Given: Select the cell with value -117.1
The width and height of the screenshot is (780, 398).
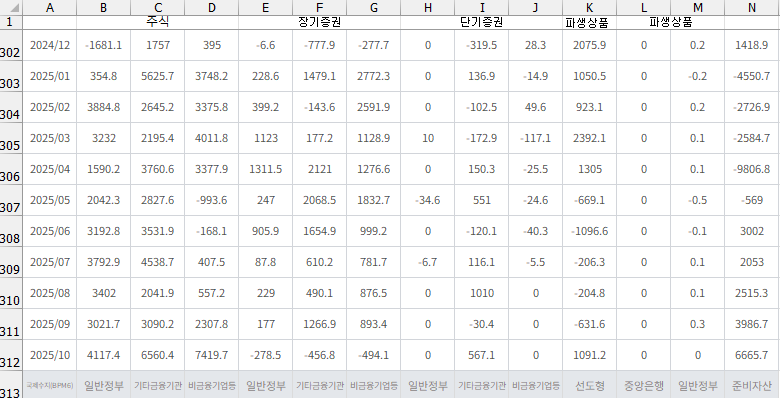Looking at the screenshot, I should point(535,138).
